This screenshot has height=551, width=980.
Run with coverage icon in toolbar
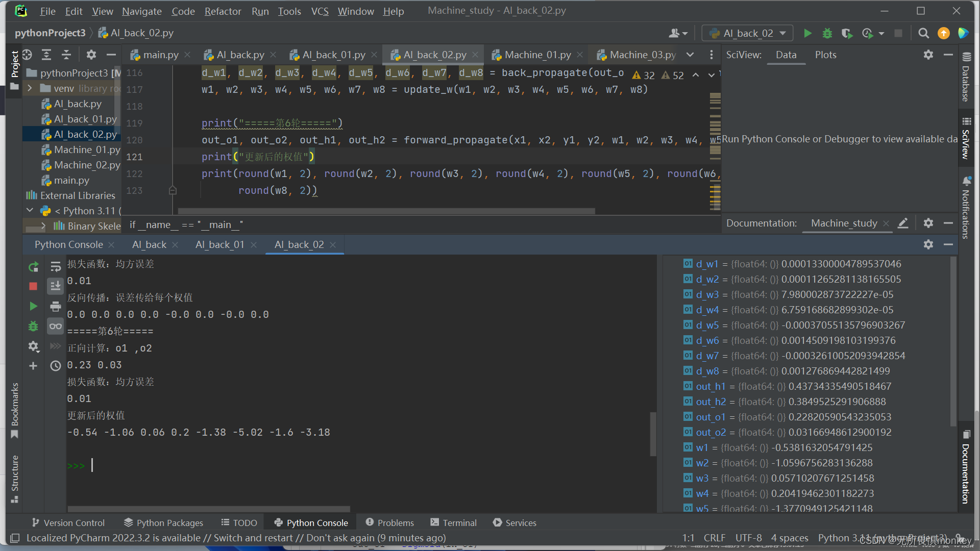pos(847,33)
